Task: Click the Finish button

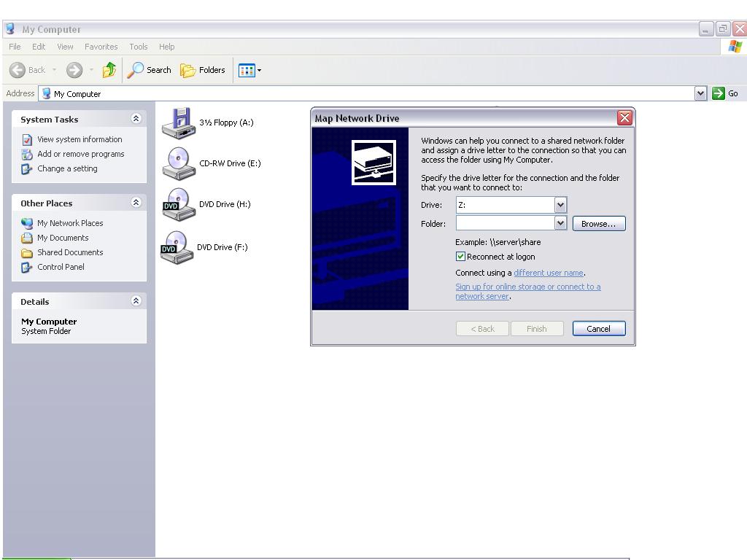Action: pyautogui.click(x=537, y=329)
